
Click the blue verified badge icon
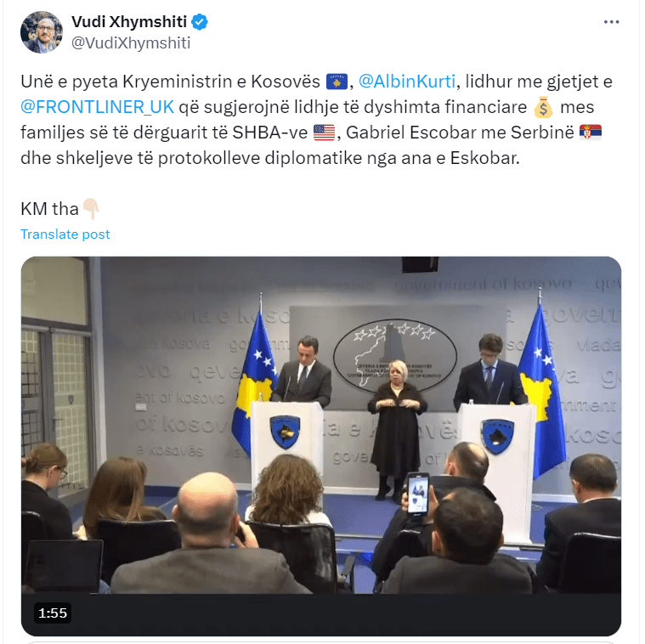[x=200, y=22]
